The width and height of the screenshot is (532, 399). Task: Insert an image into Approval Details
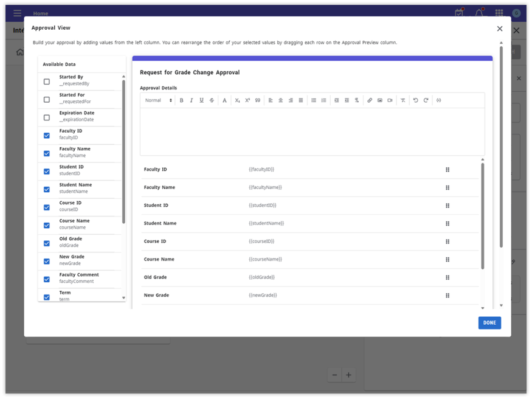click(380, 100)
